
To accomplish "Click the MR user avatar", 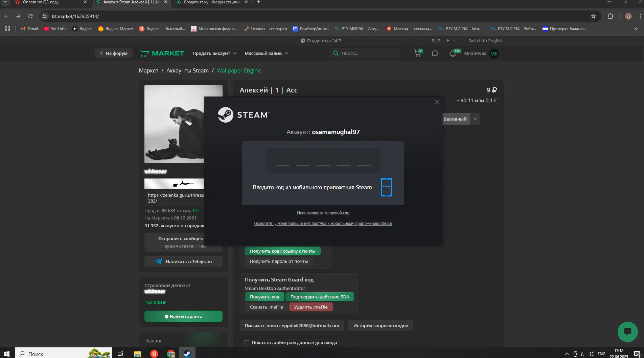I will 494,54.
